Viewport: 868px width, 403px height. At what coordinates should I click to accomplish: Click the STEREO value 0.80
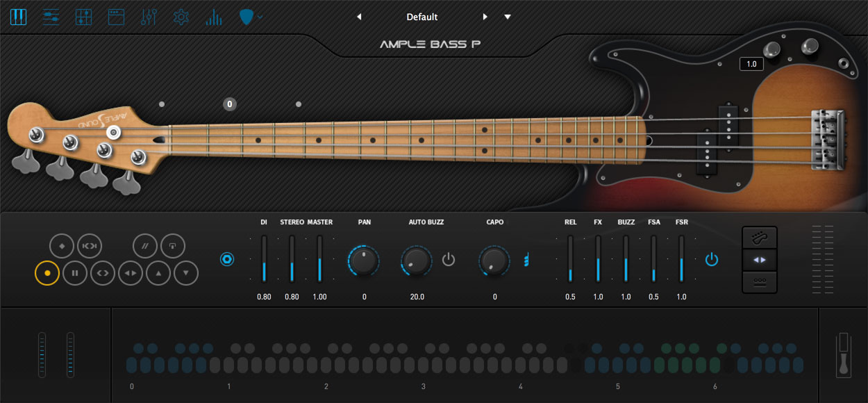[292, 297]
